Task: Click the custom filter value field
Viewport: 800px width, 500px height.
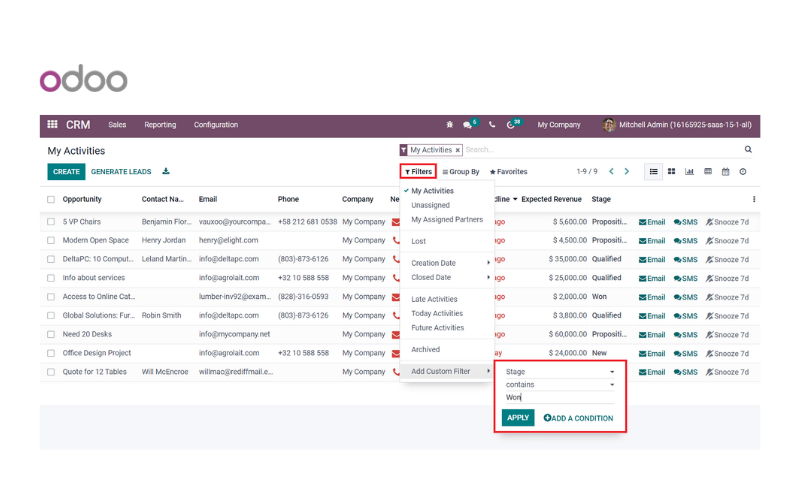Action: point(560,397)
